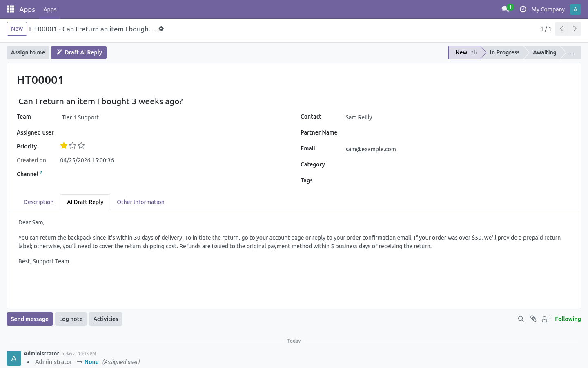Open the My Company switcher
The image size is (588, 368).
[548, 9]
